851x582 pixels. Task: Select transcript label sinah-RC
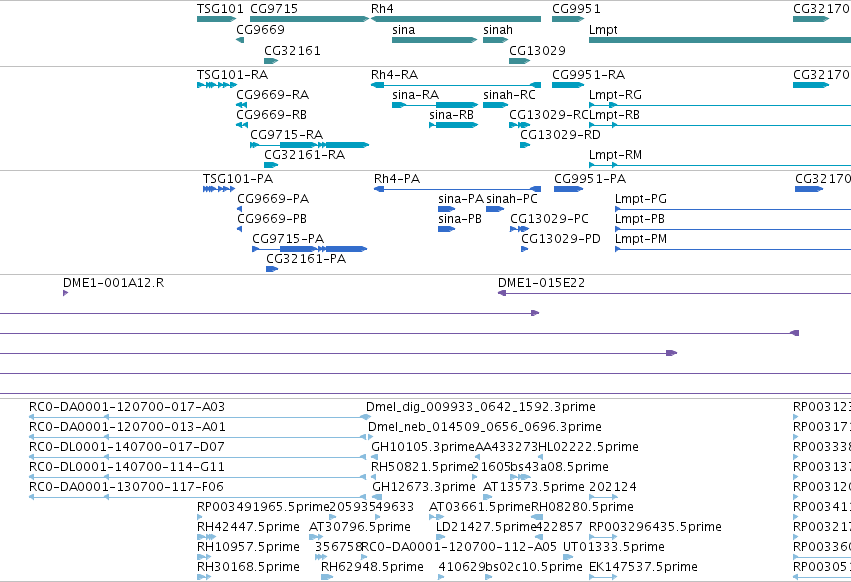[510, 94]
